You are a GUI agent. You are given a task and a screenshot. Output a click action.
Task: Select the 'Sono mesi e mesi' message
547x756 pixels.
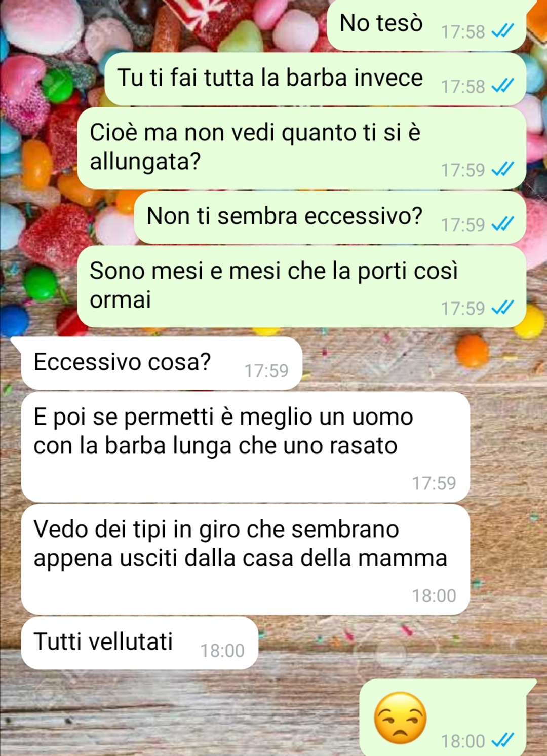point(302,286)
